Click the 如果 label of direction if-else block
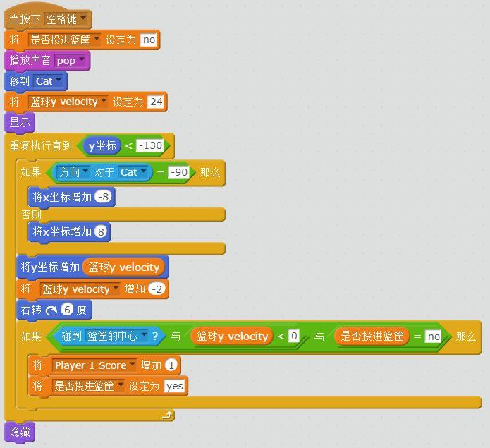The width and height of the screenshot is (490, 448). pyautogui.click(x=31, y=172)
